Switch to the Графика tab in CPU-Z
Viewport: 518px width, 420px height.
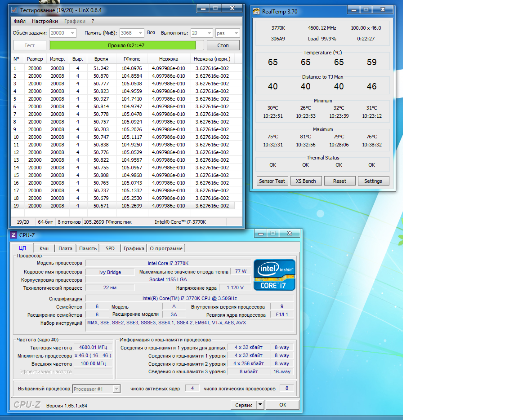[134, 248]
